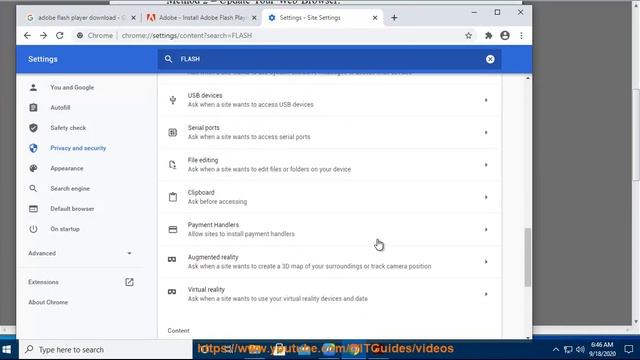Click the settings page vertical scrollbar thumb
This screenshot has height=360, width=640.
tap(528, 258)
